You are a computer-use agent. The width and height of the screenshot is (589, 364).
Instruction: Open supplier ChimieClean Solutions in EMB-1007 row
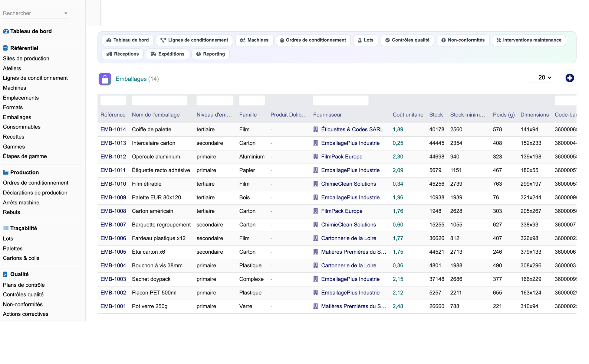348,225
